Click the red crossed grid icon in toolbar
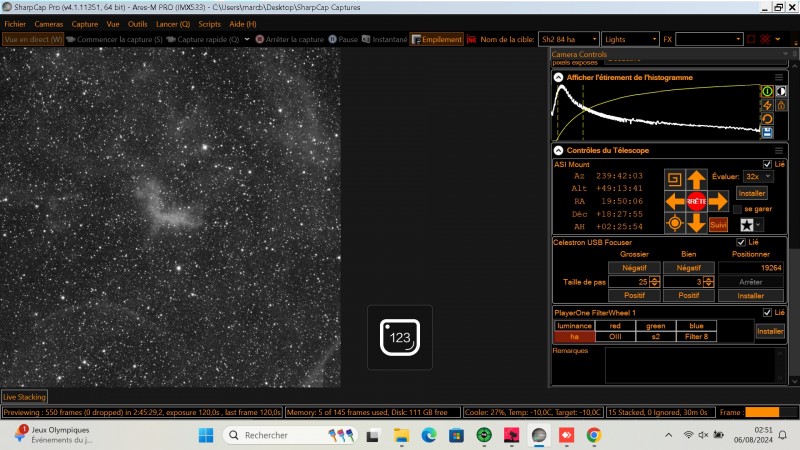Viewport: 800px width, 450px height. [765, 39]
